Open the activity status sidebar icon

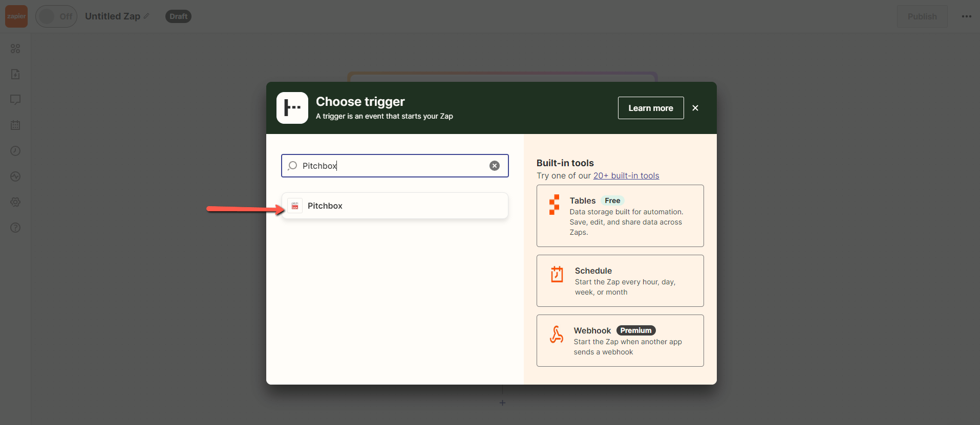15,176
